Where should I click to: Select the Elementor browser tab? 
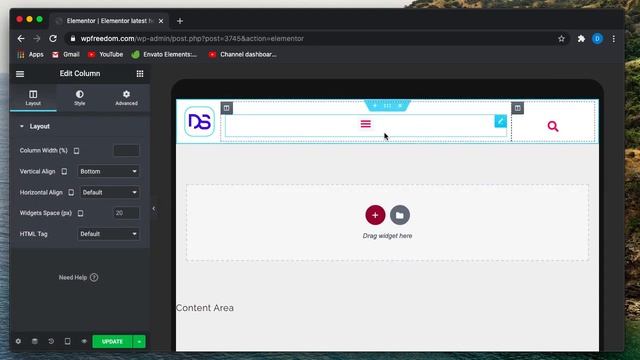(x=109, y=21)
